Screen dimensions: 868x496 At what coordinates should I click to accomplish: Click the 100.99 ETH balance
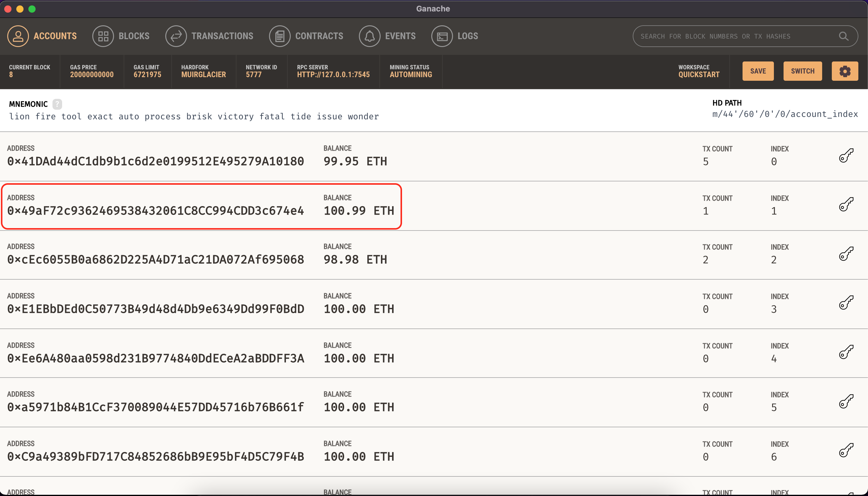click(359, 211)
